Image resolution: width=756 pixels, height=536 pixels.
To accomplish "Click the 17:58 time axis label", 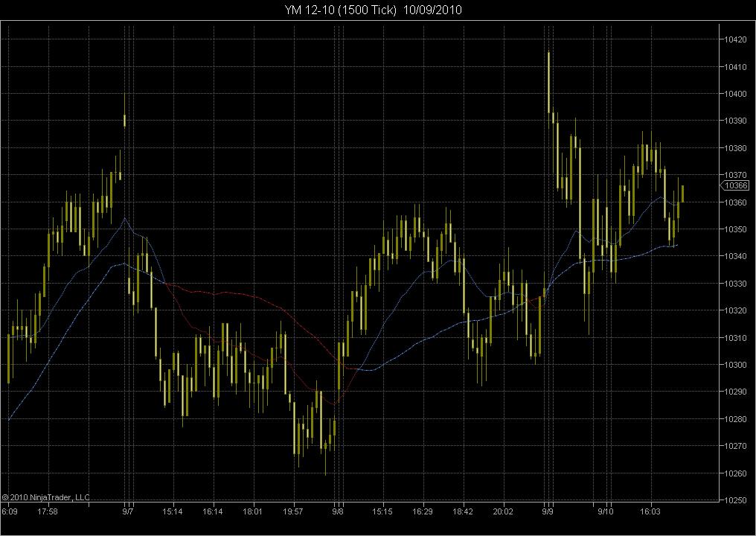I will coord(48,511).
